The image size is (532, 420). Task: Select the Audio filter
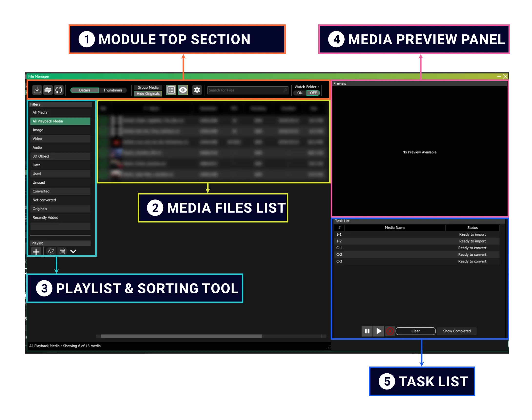60,147
